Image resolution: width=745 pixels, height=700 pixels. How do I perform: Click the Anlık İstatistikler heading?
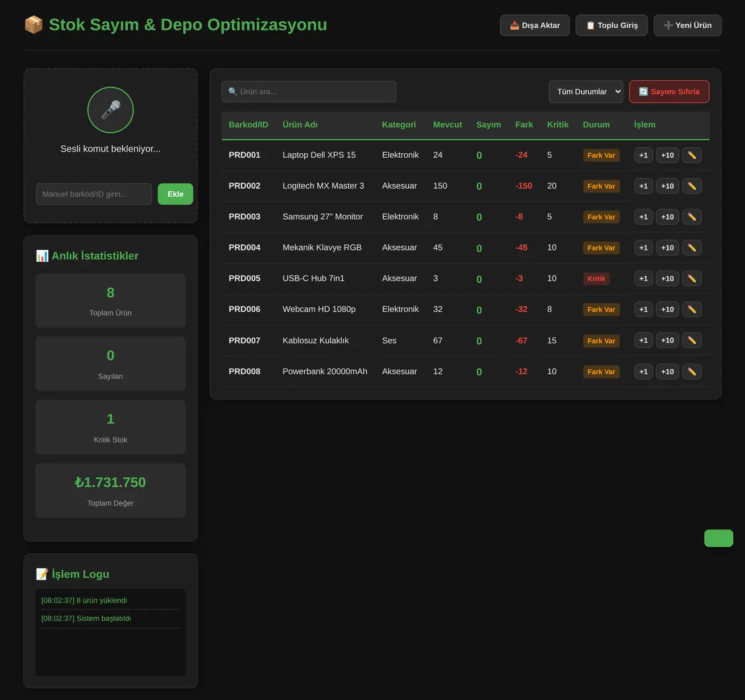click(87, 256)
